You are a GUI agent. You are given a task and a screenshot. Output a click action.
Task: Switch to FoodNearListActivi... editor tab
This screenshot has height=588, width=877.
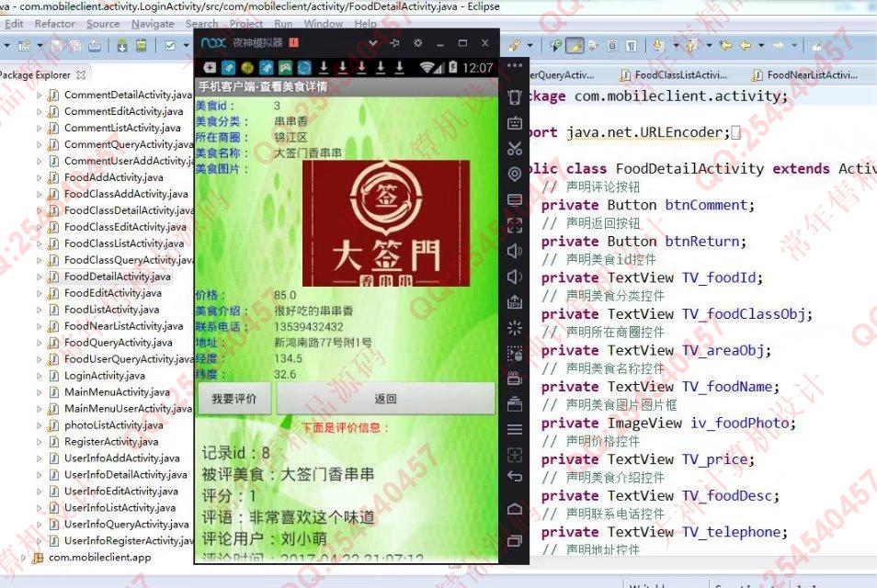[x=804, y=75]
